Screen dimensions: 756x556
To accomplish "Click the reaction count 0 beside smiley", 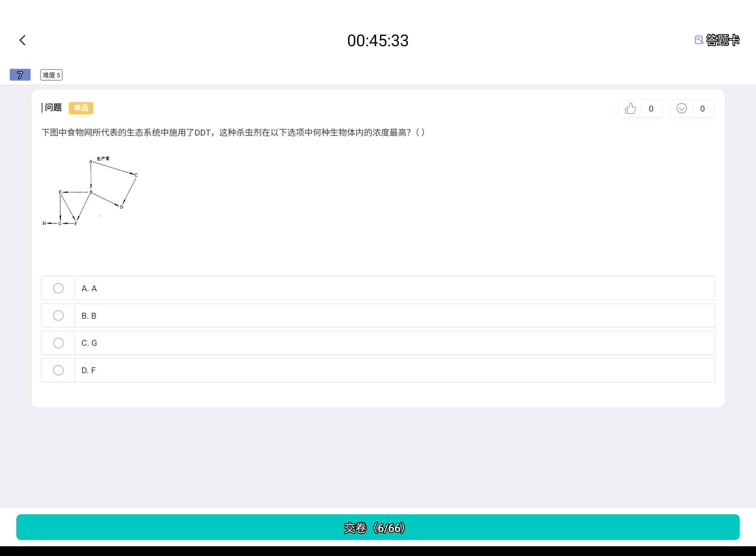I will point(702,109).
